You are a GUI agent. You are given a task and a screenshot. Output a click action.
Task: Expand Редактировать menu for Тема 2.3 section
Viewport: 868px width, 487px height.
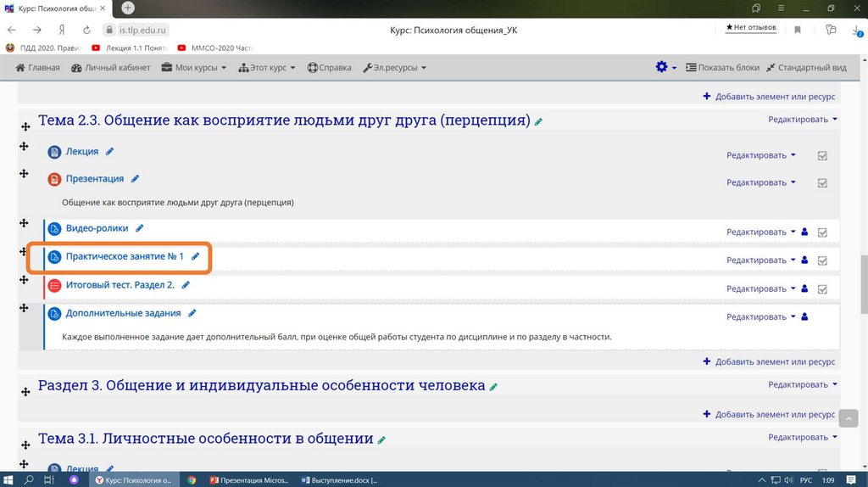(802, 120)
